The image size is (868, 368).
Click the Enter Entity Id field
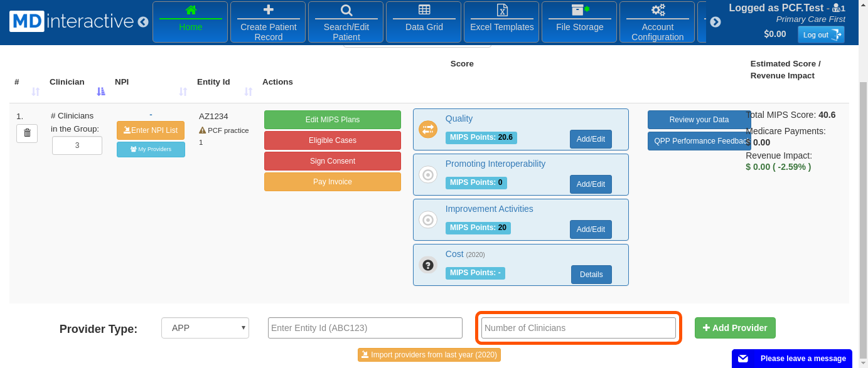tap(365, 328)
